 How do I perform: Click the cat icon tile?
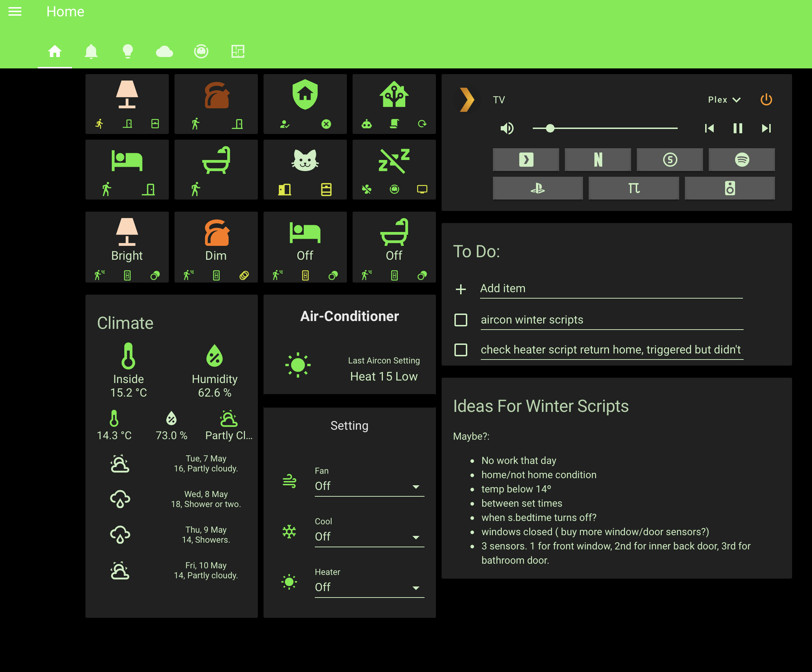(x=305, y=161)
